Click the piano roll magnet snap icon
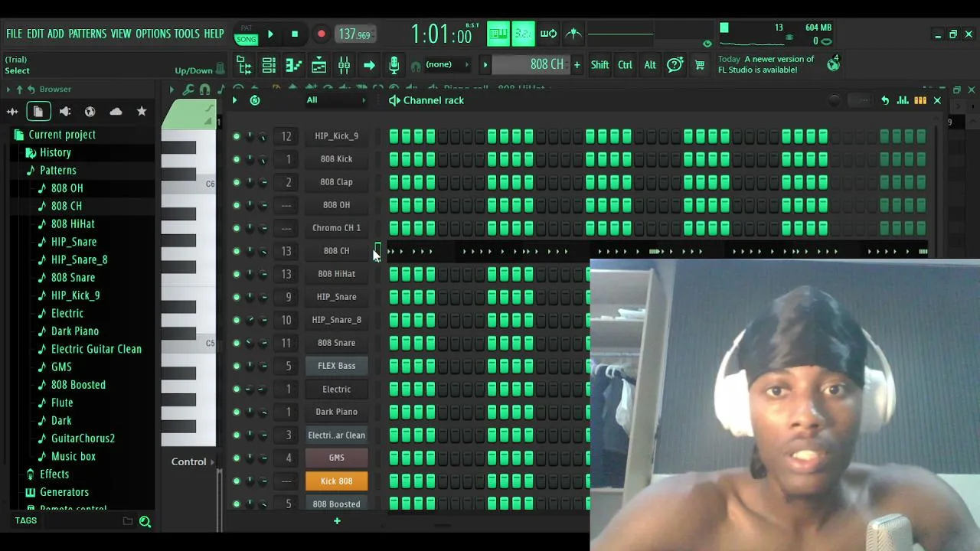Image resolution: width=980 pixels, height=551 pixels. tap(204, 90)
